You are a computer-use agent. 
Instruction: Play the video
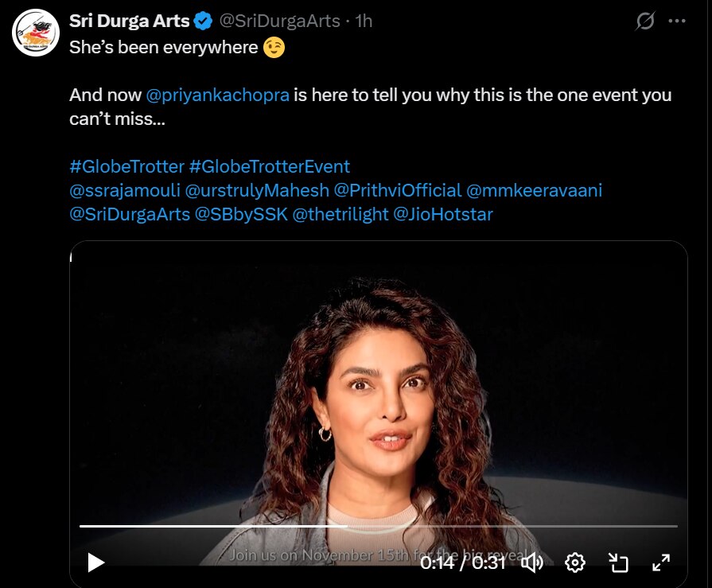tap(96, 563)
